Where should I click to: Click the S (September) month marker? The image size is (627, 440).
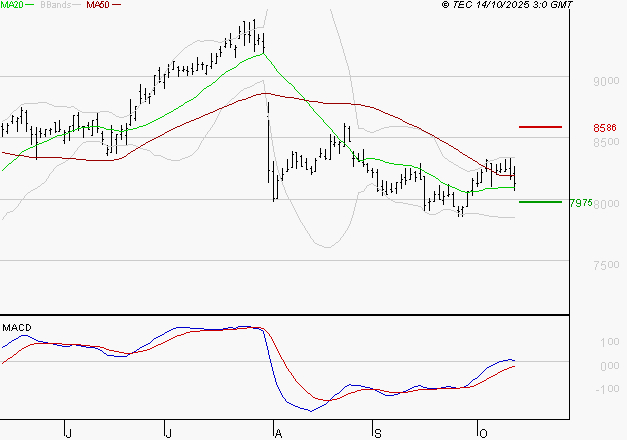tap(378, 431)
